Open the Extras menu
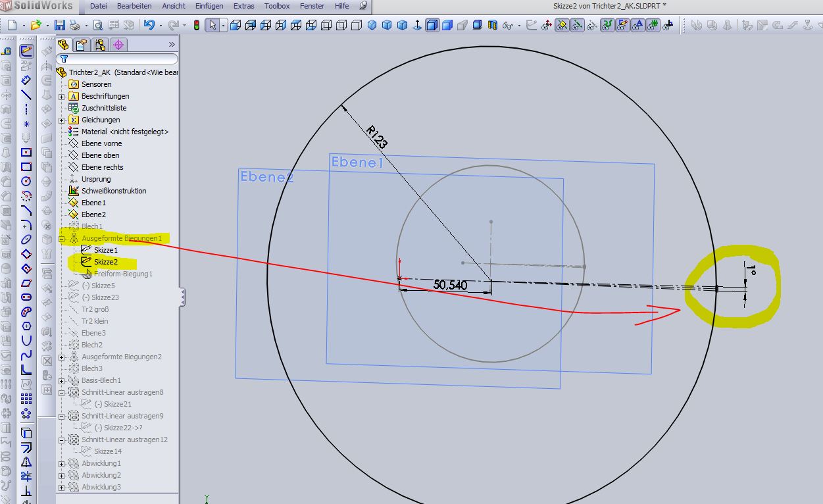Screen dimensions: 823x504 243,6
